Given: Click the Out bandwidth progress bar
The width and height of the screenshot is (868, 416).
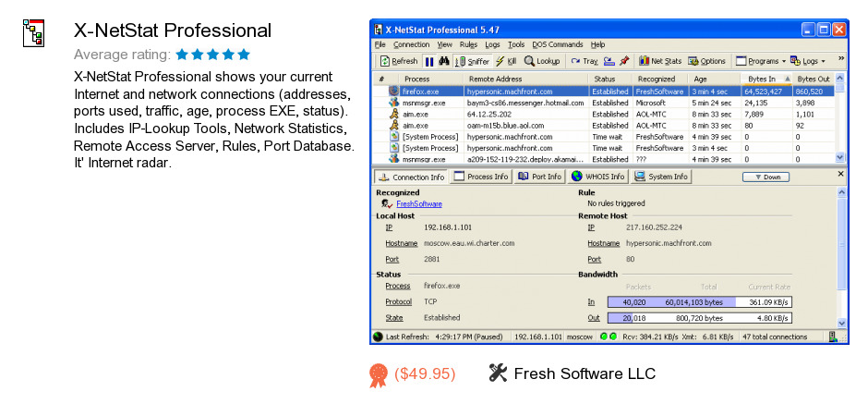Looking at the screenshot, I should 700,318.
